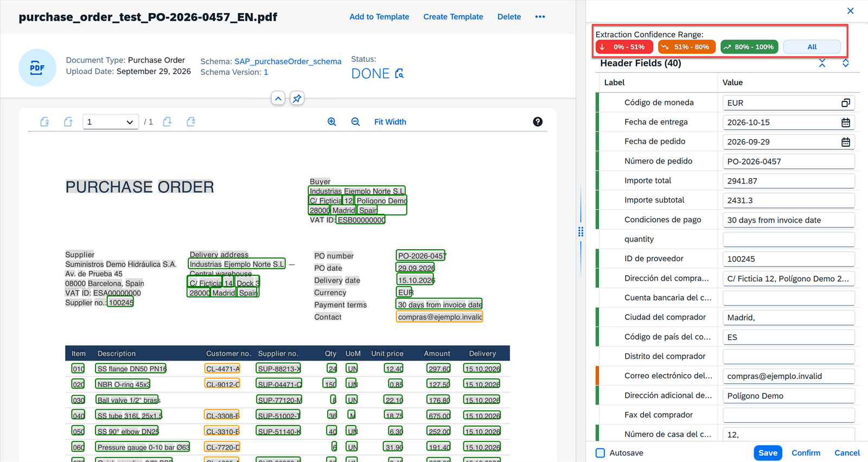The height and width of the screenshot is (462, 868).
Task: Open the SAP_purchaseOrder_schema link
Action: [x=288, y=61]
